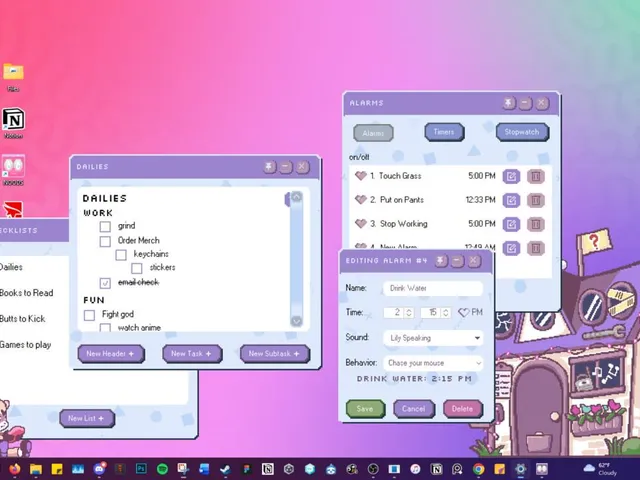Click the Dailies list scrollbar up arrow

(296, 197)
